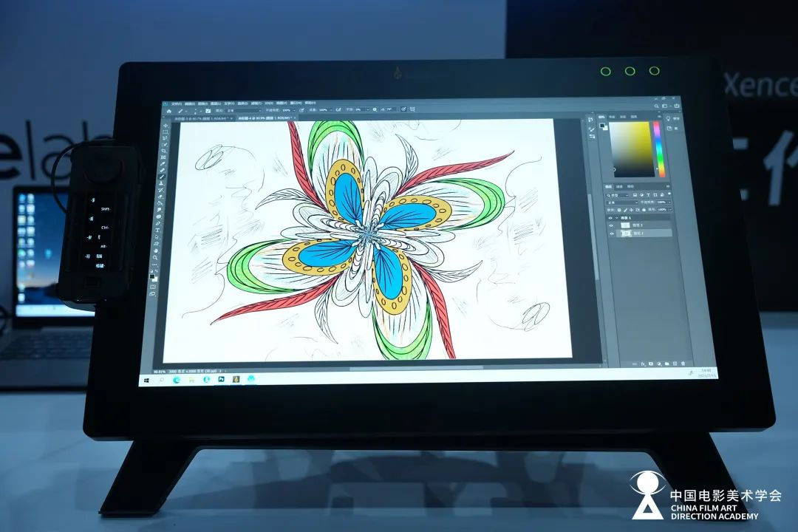Select the Path Selection arrow tool

(x=157, y=237)
